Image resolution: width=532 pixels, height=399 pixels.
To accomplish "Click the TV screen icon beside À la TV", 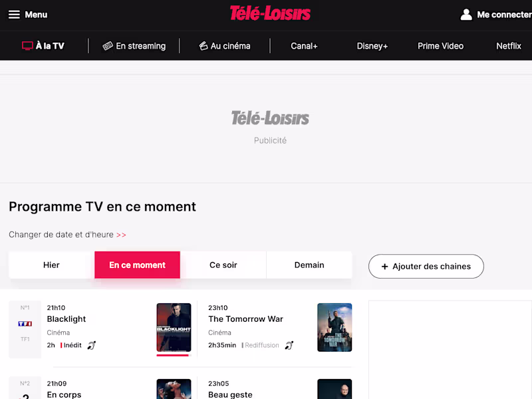I will pyautogui.click(x=27, y=46).
